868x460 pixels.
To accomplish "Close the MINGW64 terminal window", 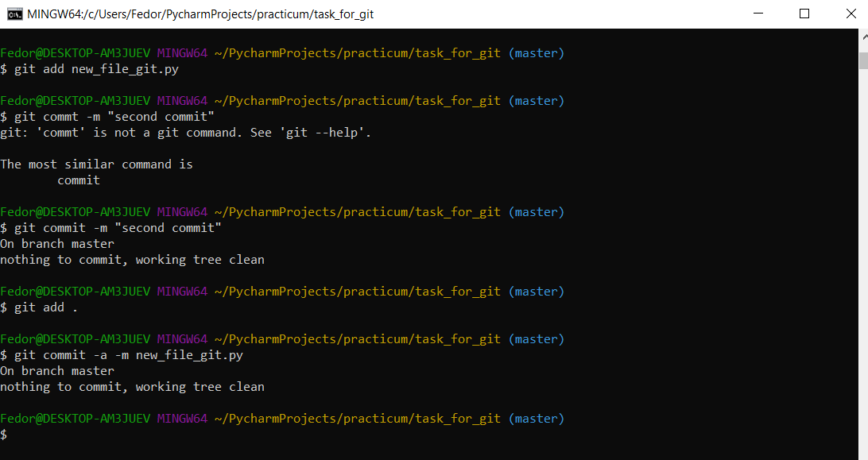I will pos(851,14).
